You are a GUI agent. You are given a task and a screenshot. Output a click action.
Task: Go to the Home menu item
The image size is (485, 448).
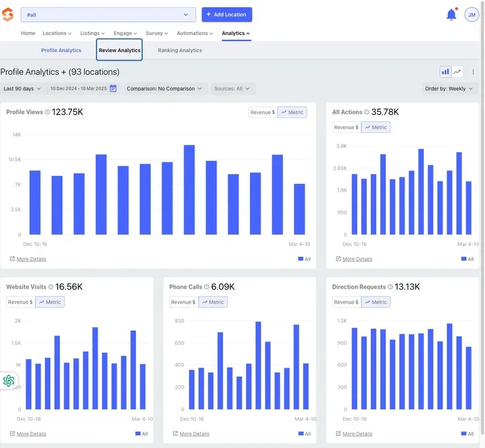coord(28,33)
